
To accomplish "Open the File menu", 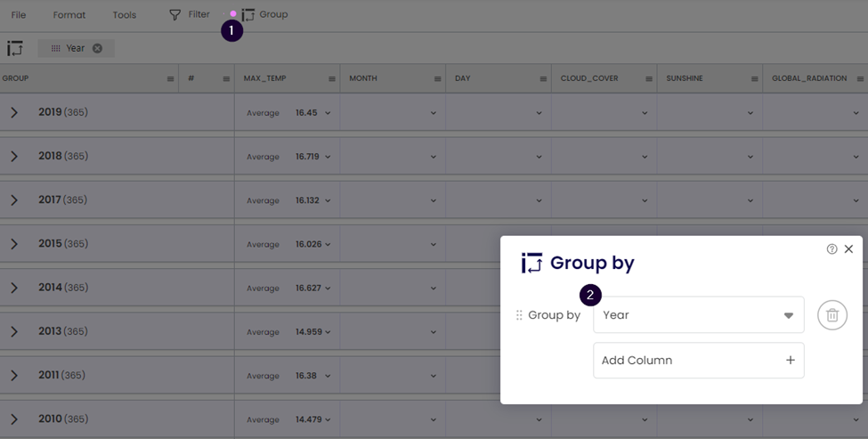I will click(x=19, y=15).
